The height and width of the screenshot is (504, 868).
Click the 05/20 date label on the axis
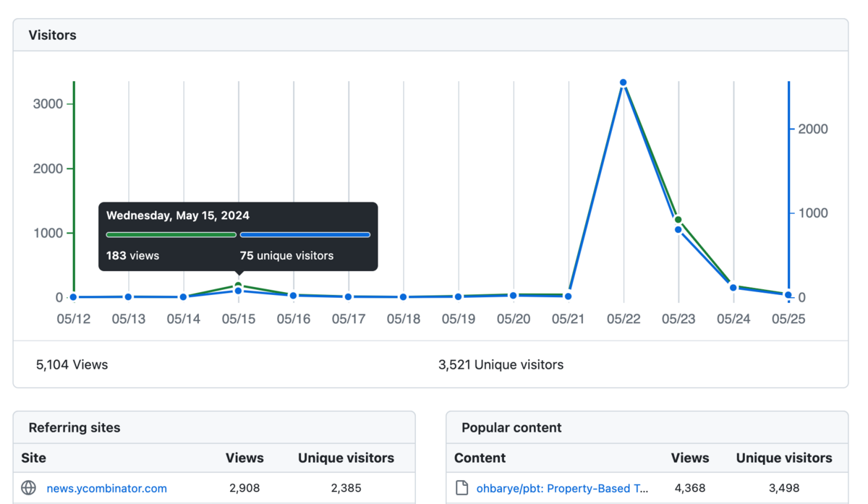(514, 319)
